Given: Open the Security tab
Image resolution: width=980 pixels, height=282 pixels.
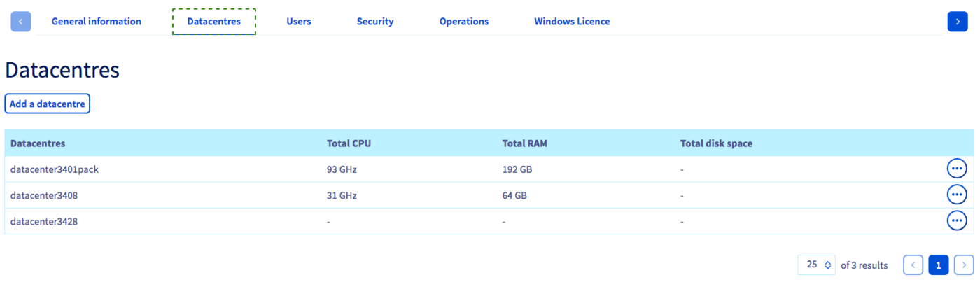Looking at the screenshot, I should coord(375,22).
